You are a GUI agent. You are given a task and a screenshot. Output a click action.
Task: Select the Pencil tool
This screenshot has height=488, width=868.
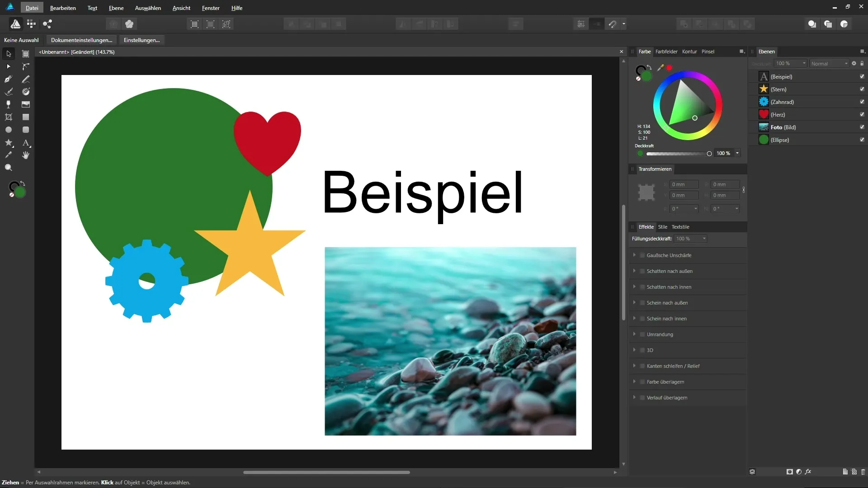pyautogui.click(x=26, y=79)
